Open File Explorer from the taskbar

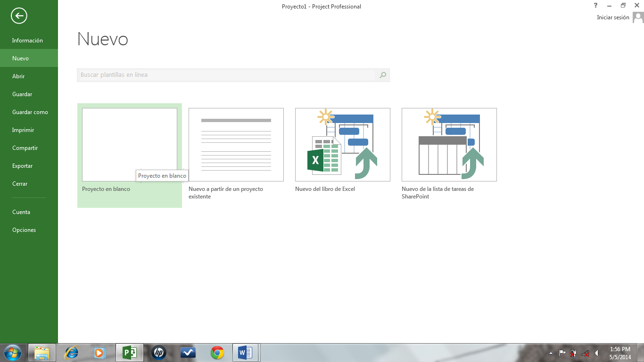tap(42, 353)
